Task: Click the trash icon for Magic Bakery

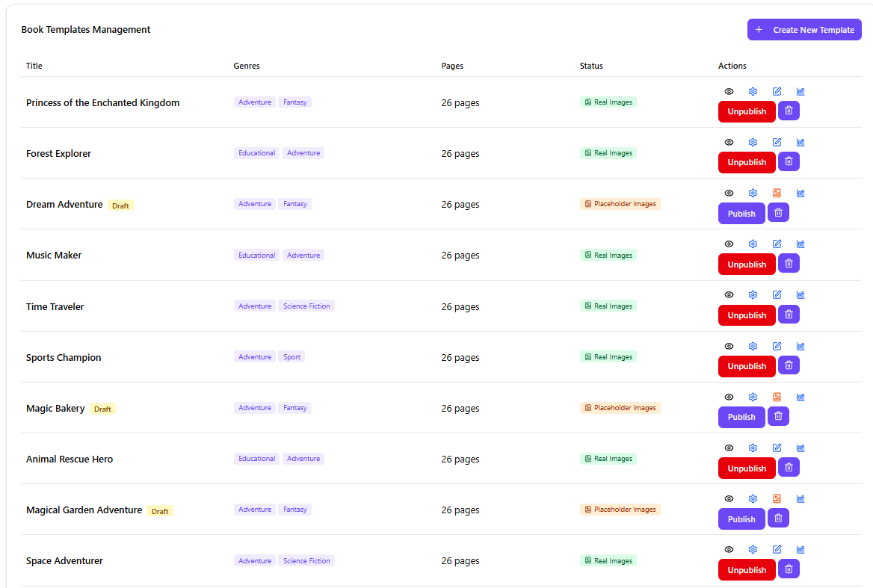Action: point(778,416)
